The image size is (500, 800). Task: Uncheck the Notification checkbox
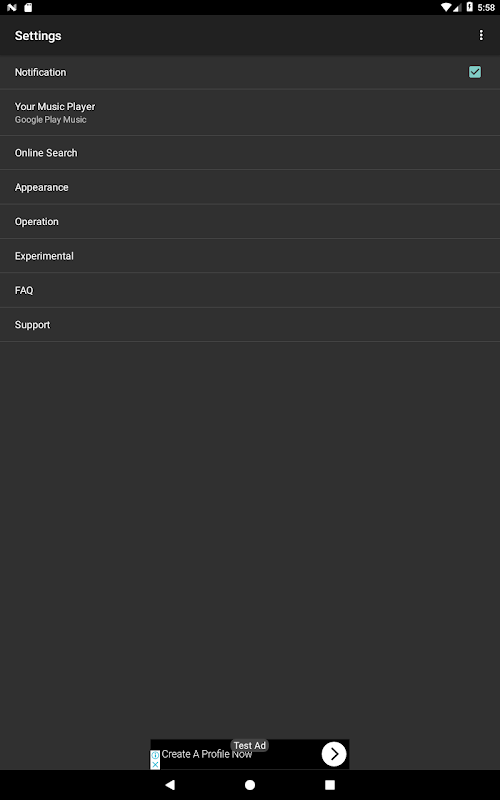tap(475, 72)
